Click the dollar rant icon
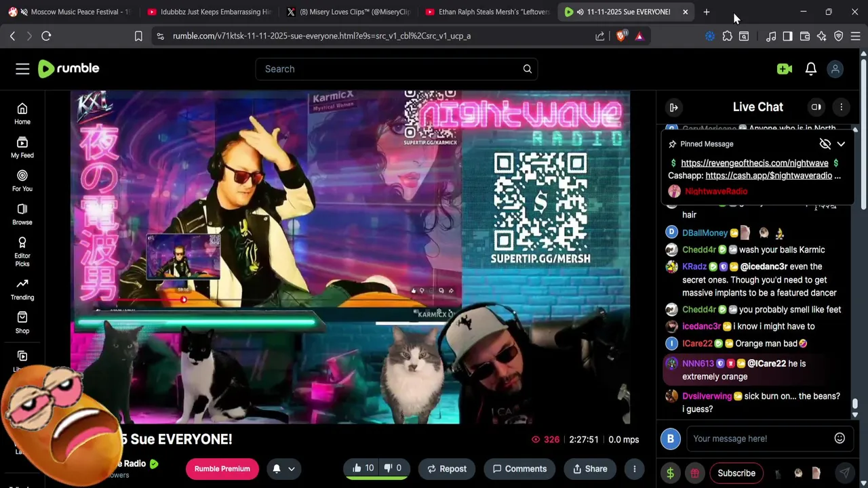Screen dimensions: 868x488 pos(670,473)
